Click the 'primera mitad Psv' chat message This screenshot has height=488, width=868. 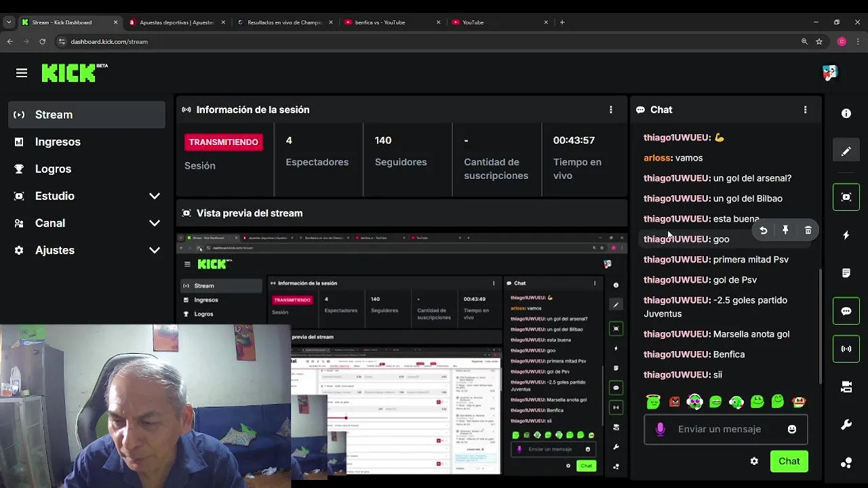[x=751, y=260]
